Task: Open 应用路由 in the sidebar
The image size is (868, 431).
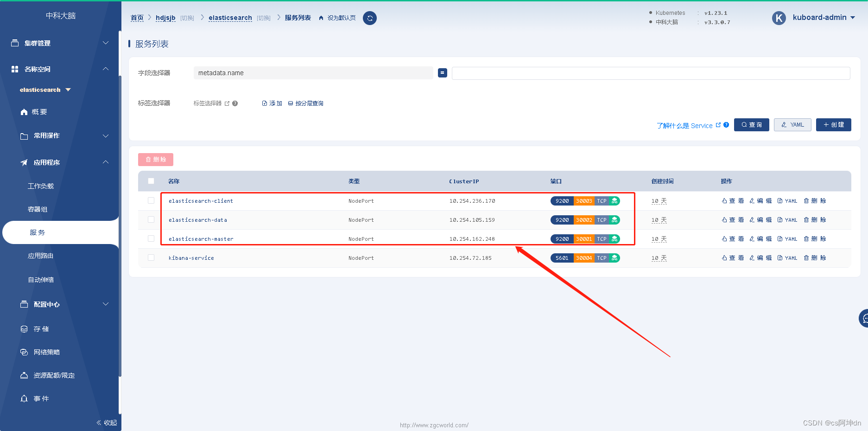Action: tap(41, 256)
